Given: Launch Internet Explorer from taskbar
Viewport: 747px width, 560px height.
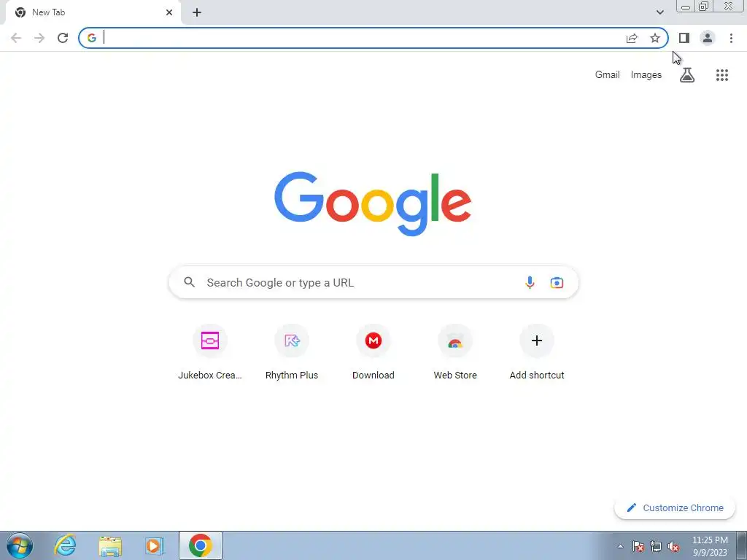Looking at the screenshot, I should pos(65,545).
